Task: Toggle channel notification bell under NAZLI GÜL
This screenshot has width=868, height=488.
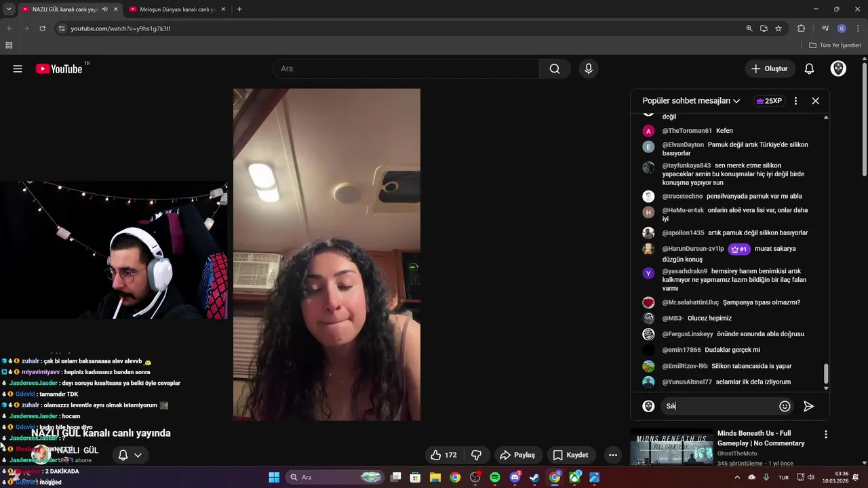Action: click(123, 455)
